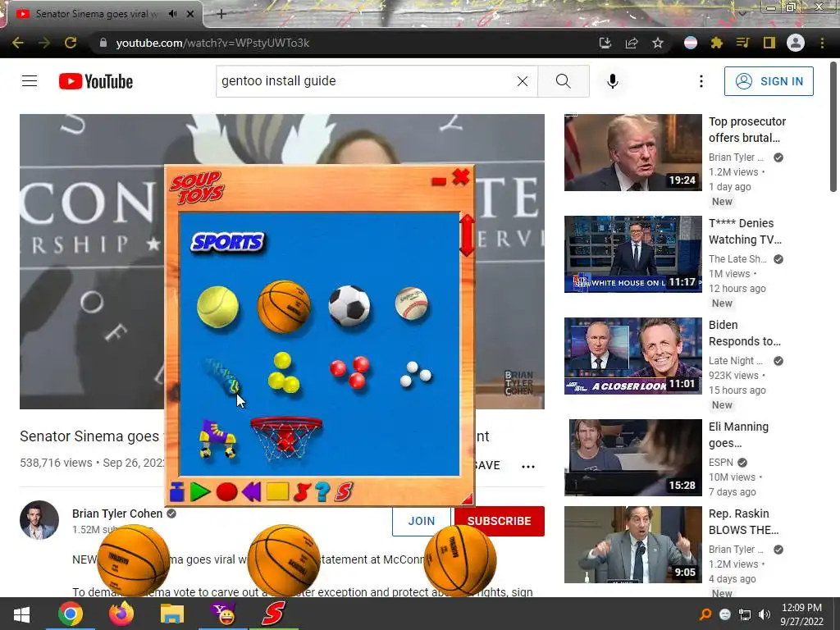Viewport: 840px width, 630px height.
Task: Switch to Firefox in the taskbar
Action: [121, 614]
